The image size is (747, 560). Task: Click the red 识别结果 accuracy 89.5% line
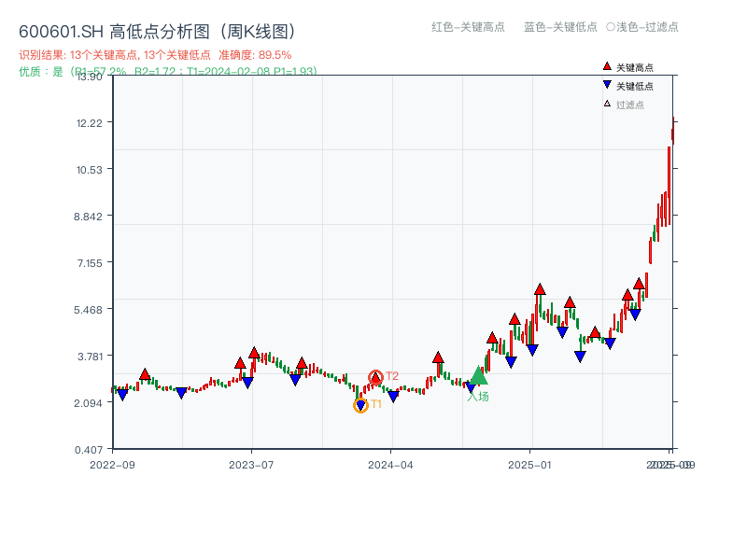click(155, 55)
